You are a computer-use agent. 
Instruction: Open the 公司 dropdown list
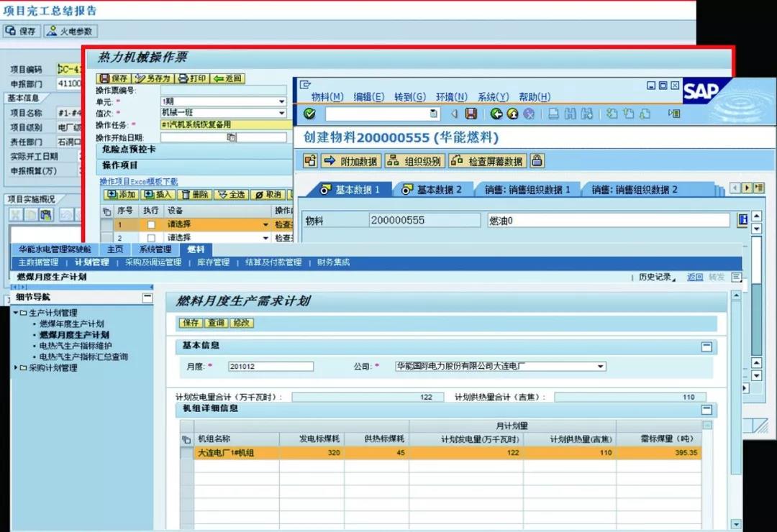(601, 367)
